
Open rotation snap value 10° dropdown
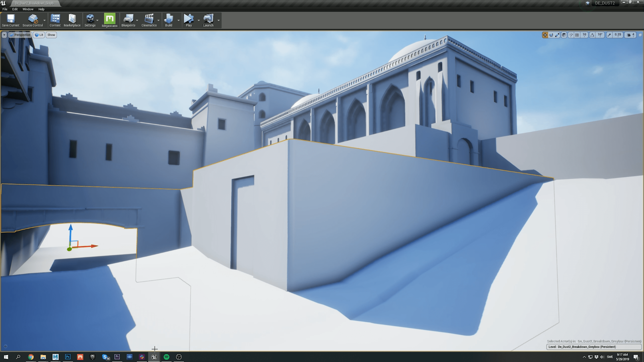(x=600, y=35)
